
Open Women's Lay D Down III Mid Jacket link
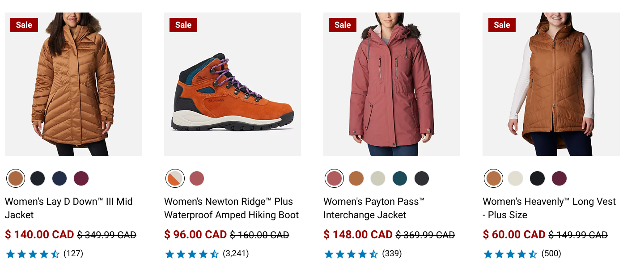point(69,208)
